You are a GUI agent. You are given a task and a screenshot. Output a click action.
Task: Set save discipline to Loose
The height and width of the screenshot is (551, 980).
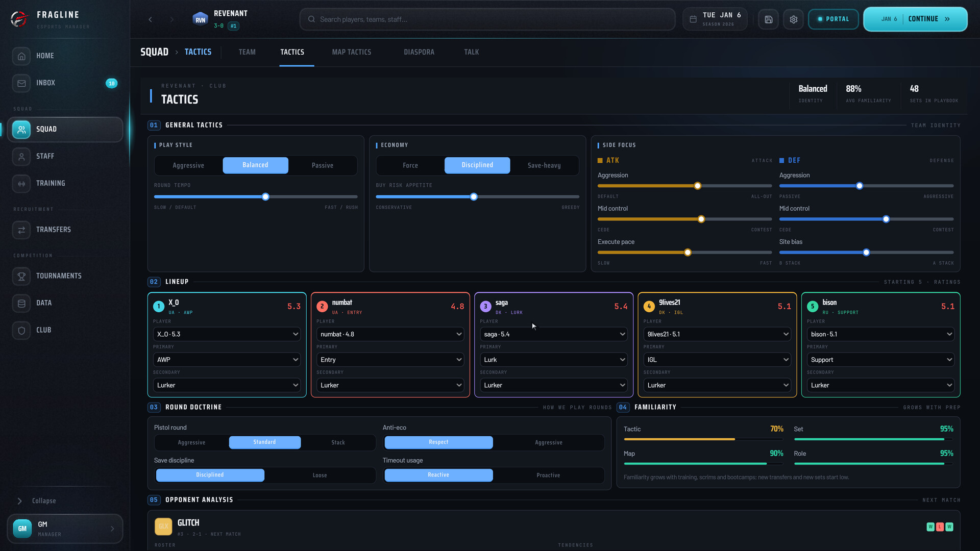click(x=320, y=475)
